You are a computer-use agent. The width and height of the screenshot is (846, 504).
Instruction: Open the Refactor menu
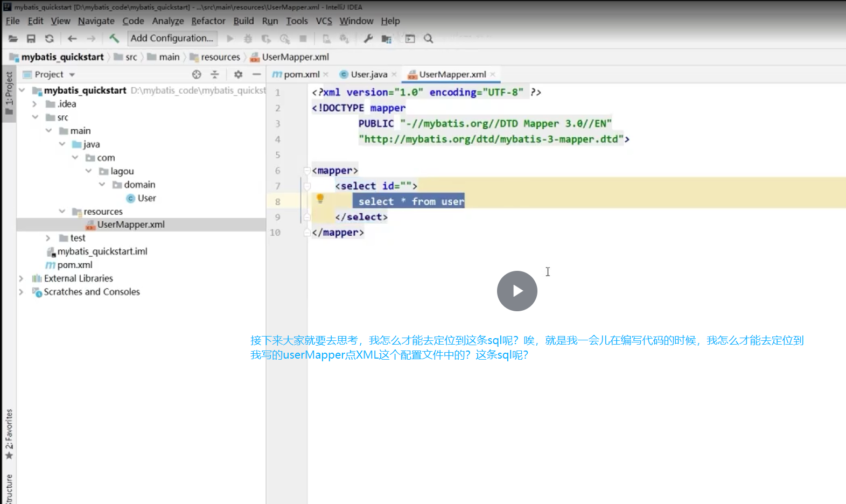pyautogui.click(x=208, y=21)
